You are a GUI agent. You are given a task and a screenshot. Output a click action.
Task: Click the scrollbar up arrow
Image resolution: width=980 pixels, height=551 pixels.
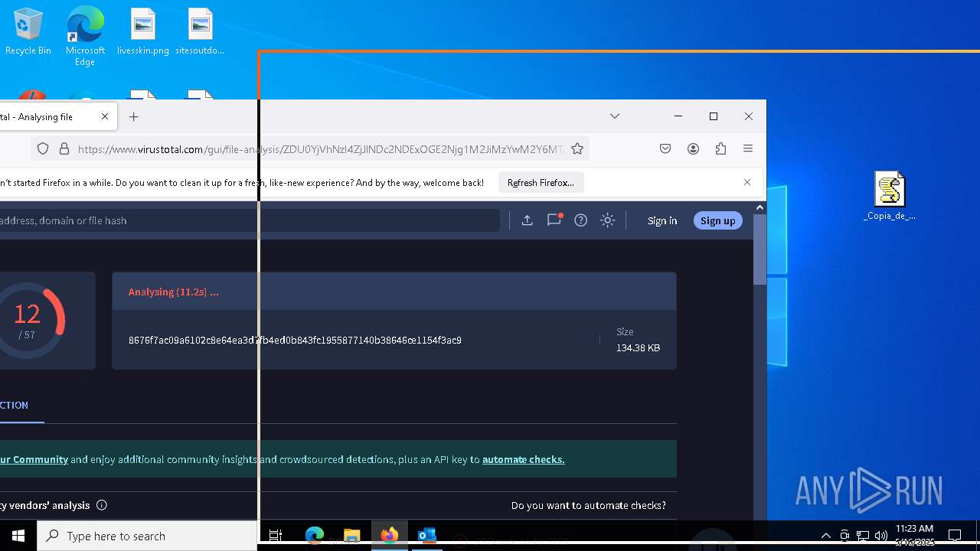point(759,207)
